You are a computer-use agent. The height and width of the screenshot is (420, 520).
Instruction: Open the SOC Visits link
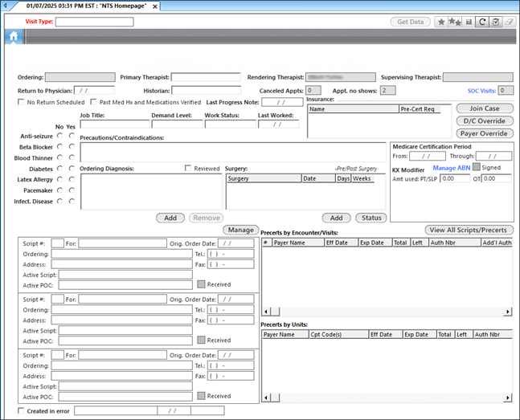point(481,91)
